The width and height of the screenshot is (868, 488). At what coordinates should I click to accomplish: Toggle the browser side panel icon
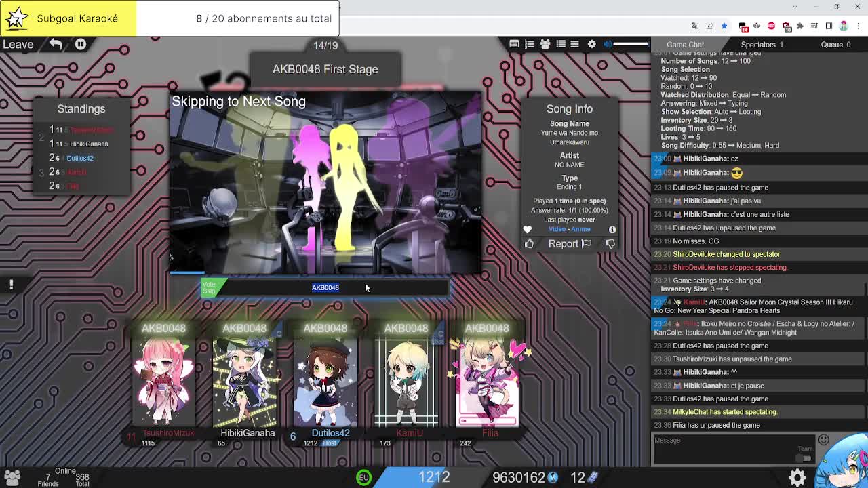(x=829, y=26)
